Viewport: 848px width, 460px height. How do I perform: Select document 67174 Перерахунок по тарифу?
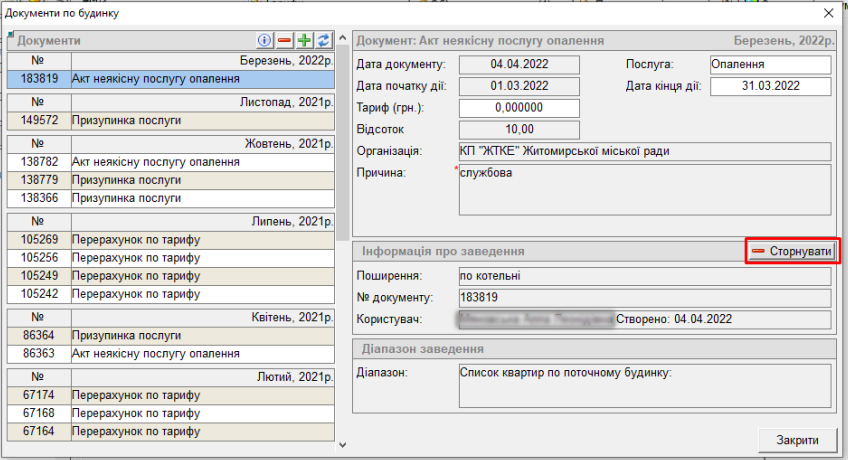170,396
